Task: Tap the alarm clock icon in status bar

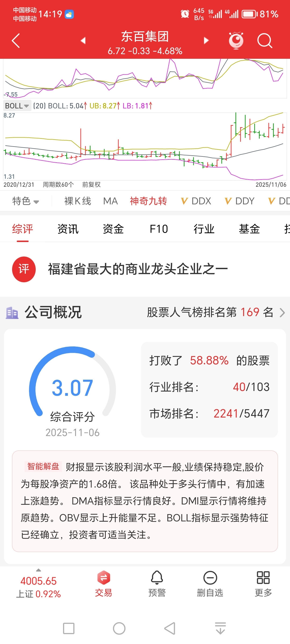Action: coord(185,14)
